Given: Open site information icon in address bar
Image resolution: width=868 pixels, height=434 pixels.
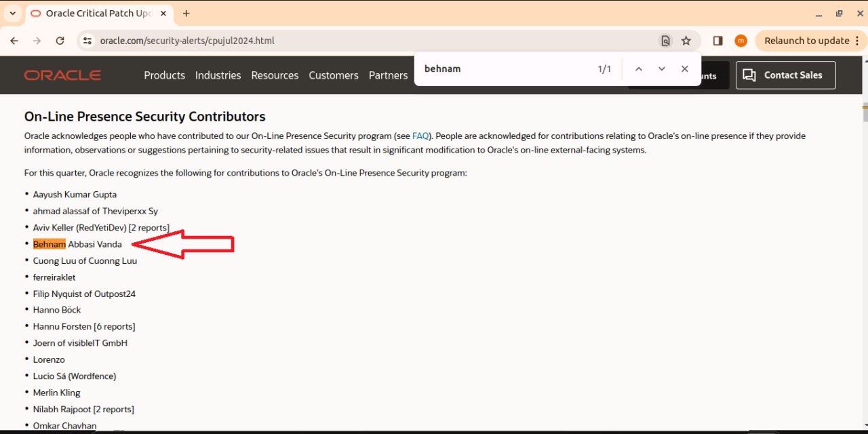Looking at the screenshot, I should (87, 41).
